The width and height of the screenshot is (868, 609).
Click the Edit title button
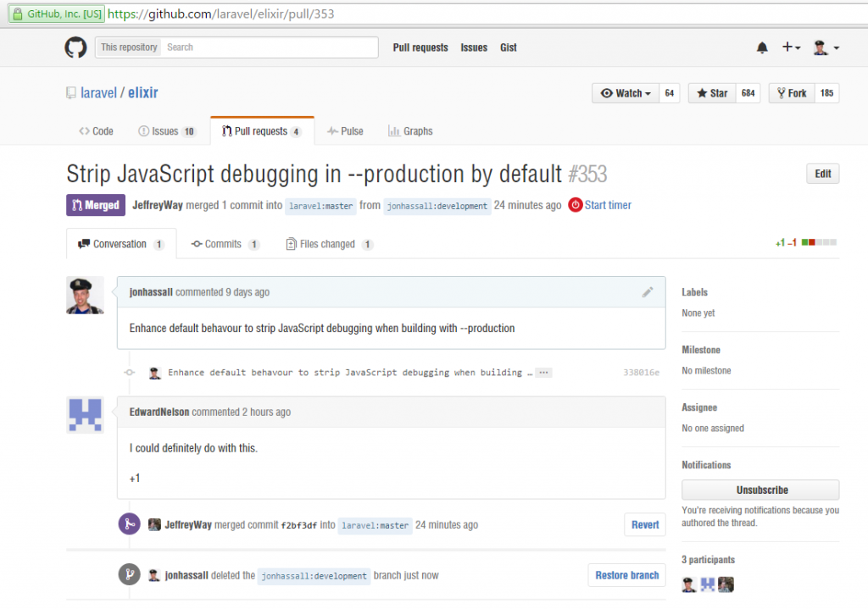pyautogui.click(x=822, y=174)
